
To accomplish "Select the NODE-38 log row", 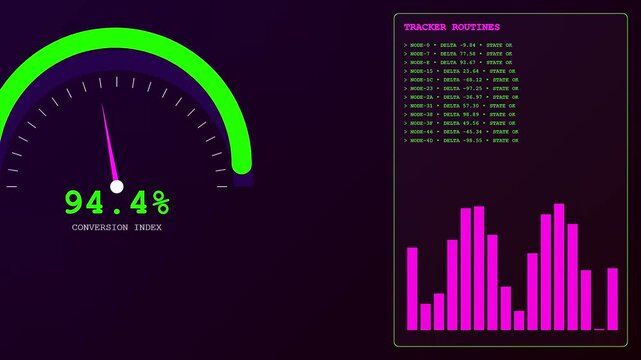I will [459, 115].
